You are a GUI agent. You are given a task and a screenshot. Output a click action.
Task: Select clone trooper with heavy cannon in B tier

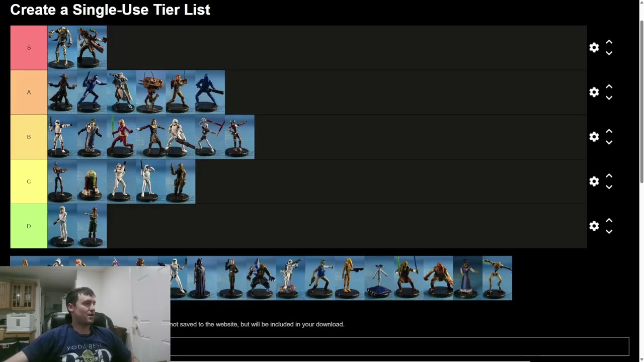pyautogui.click(x=180, y=137)
